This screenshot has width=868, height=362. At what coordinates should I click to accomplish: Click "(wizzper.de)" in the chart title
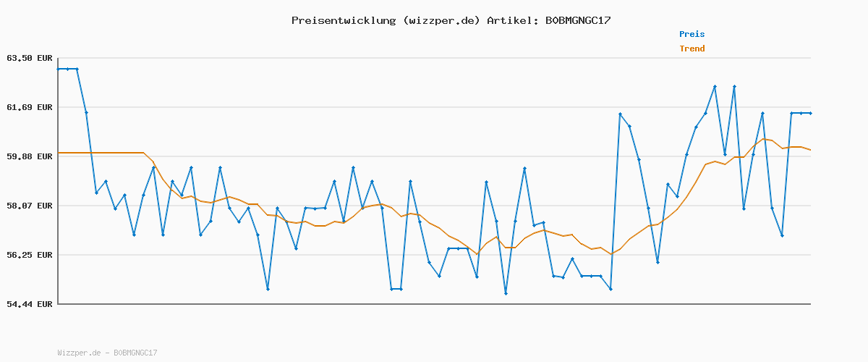tap(441, 20)
